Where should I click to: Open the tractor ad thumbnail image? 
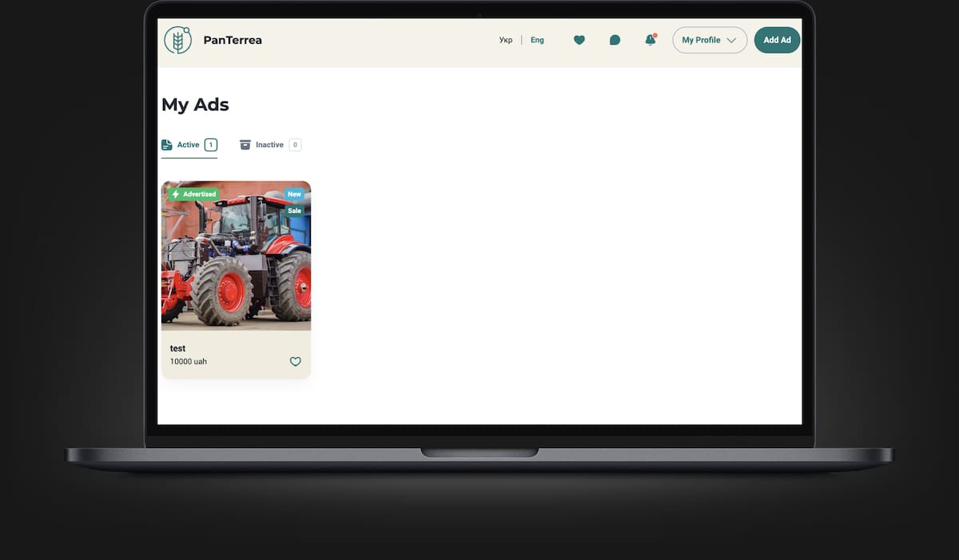tap(236, 256)
